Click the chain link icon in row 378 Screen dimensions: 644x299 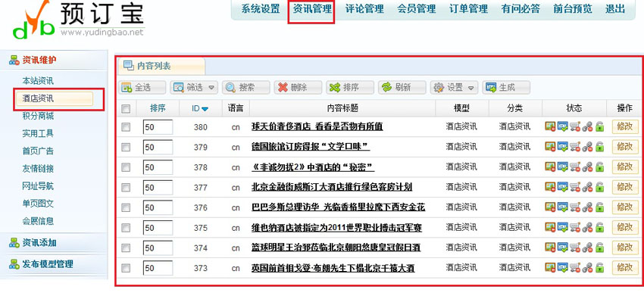coord(587,167)
